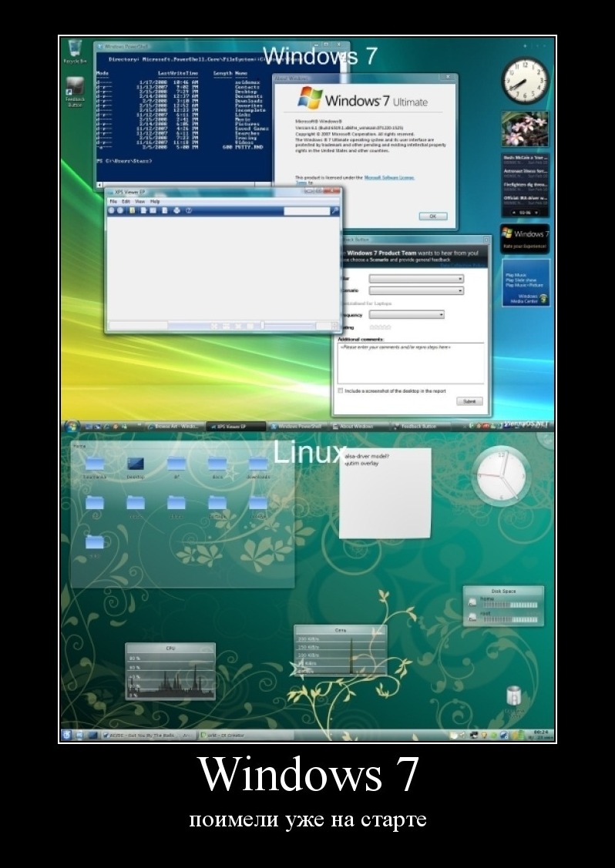Click the launcher menu icon on the Linux panel
Image resolution: width=615 pixels, height=868 pixels.
[67, 735]
